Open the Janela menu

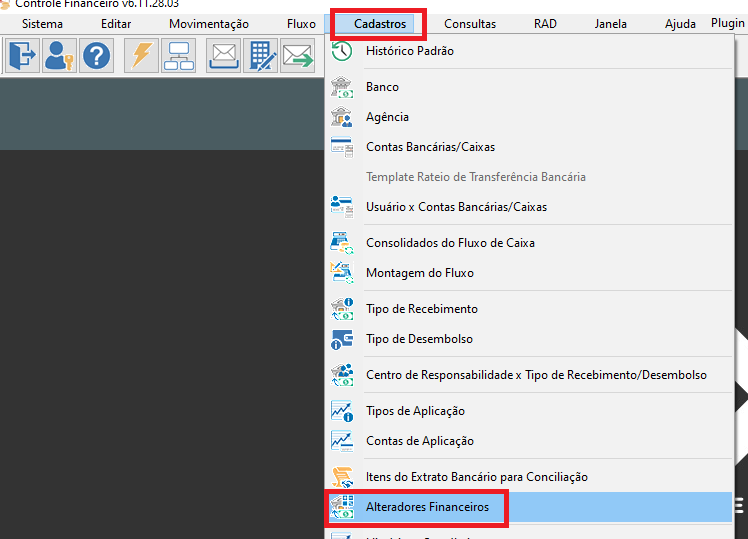[x=611, y=24]
